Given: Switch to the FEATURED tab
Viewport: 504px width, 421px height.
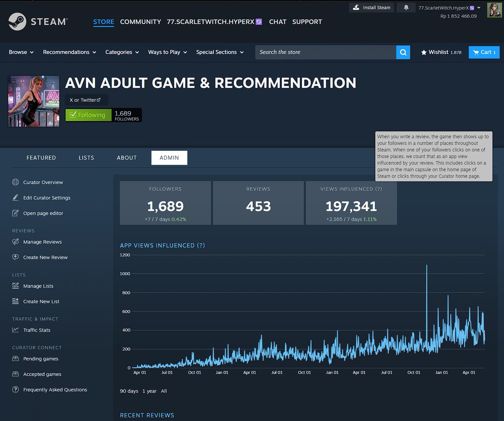Looking at the screenshot, I should [x=41, y=158].
